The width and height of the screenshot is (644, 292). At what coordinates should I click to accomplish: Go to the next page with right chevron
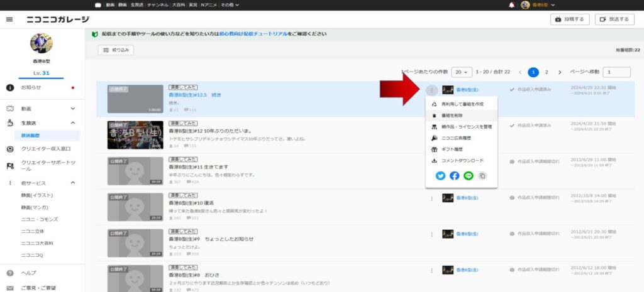(559, 72)
